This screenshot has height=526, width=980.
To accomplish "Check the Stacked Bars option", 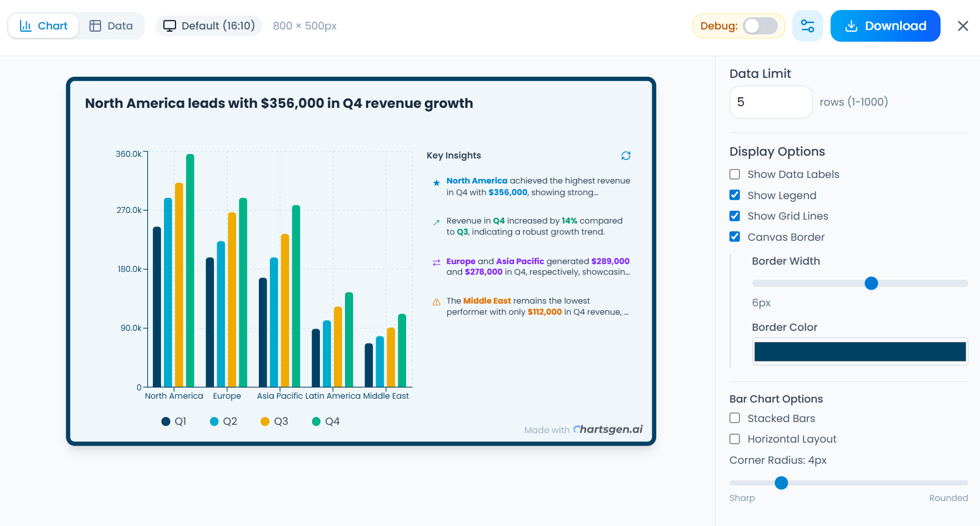I will point(734,418).
